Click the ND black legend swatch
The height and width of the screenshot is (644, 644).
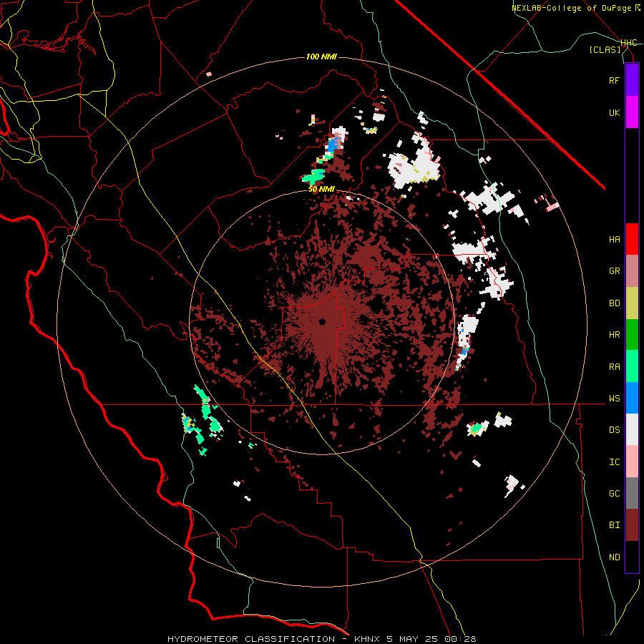pyautogui.click(x=632, y=557)
